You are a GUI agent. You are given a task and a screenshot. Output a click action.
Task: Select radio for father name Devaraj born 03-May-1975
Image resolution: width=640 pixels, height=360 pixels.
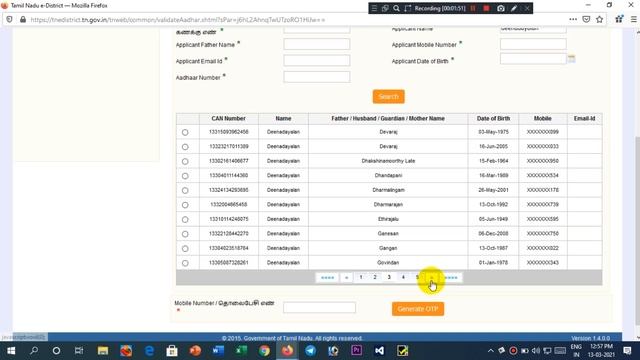click(x=185, y=132)
